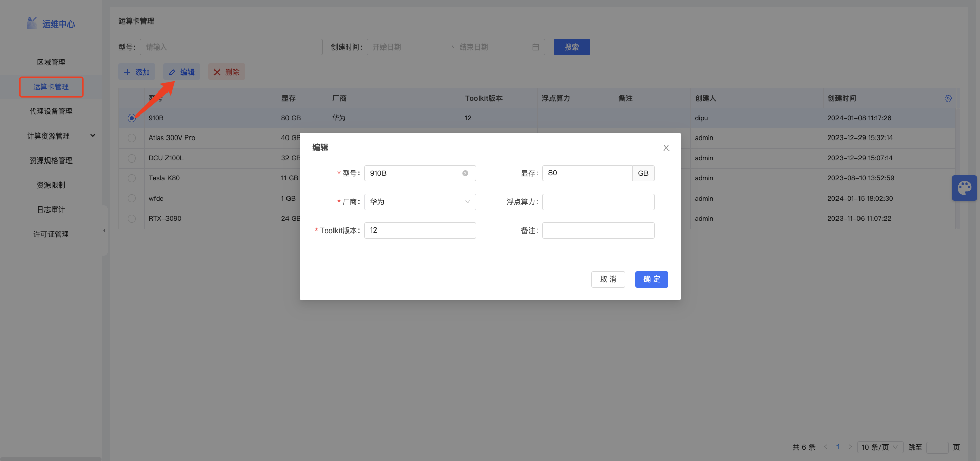Collapse the sidebar with the arrow handle
This screenshot has height=461, width=980.
[104, 230]
